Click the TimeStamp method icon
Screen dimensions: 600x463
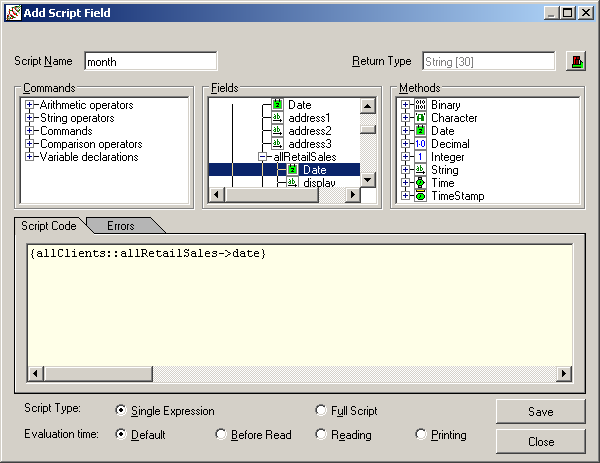(x=420, y=196)
